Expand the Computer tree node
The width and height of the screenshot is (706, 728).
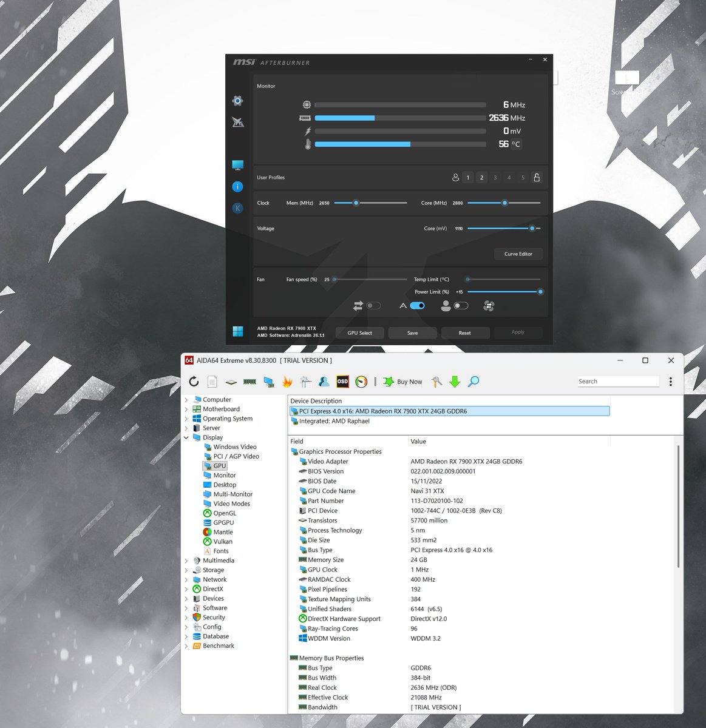pos(186,400)
